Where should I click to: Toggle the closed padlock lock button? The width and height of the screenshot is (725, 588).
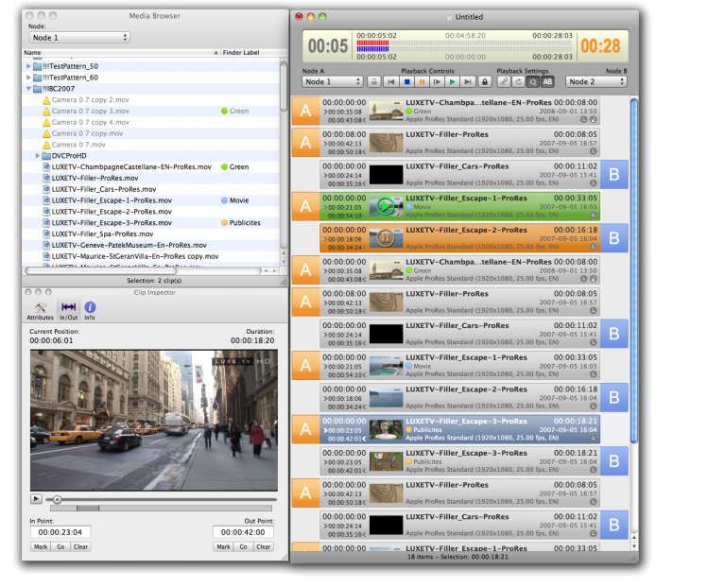click(485, 82)
